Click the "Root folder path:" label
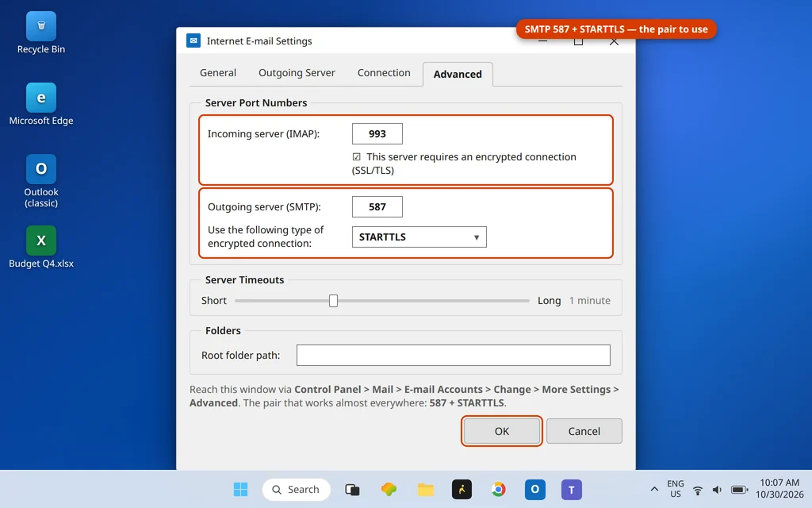The width and height of the screenshot is (812, 508). (x=241, y=355)
